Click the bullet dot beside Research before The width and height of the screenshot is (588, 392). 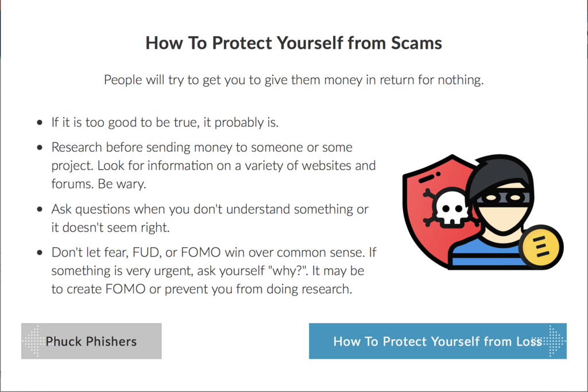40,148
